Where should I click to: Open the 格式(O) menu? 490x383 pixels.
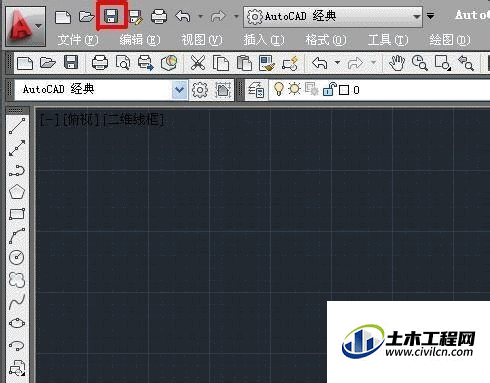326,40
